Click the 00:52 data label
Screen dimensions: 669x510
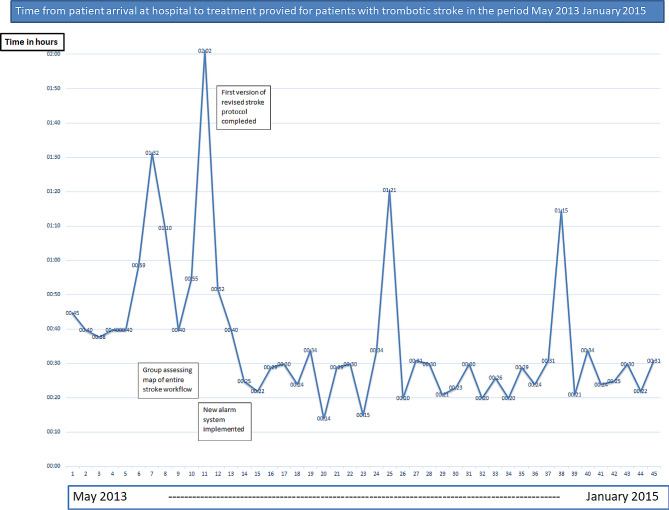tap(218, 289)
